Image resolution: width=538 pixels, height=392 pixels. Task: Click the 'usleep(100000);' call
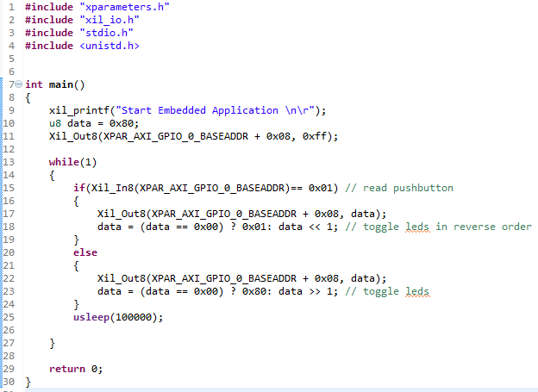118,317
